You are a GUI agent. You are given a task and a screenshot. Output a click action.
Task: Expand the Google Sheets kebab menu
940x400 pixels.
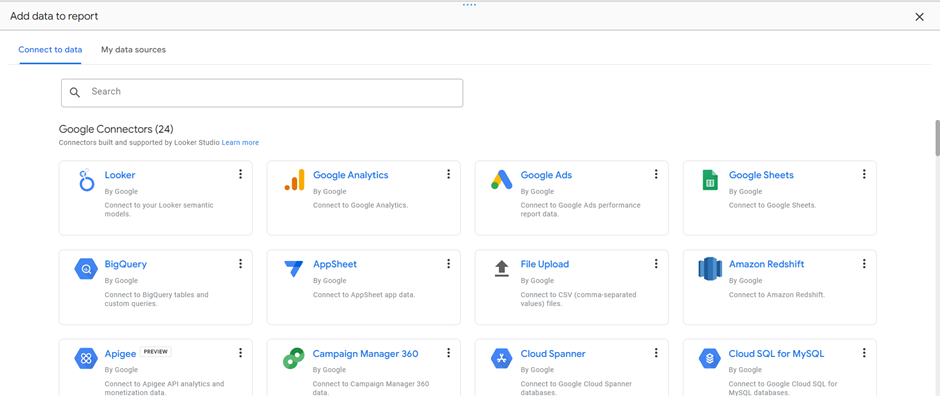pyautogui.click(x=864, y=174)
